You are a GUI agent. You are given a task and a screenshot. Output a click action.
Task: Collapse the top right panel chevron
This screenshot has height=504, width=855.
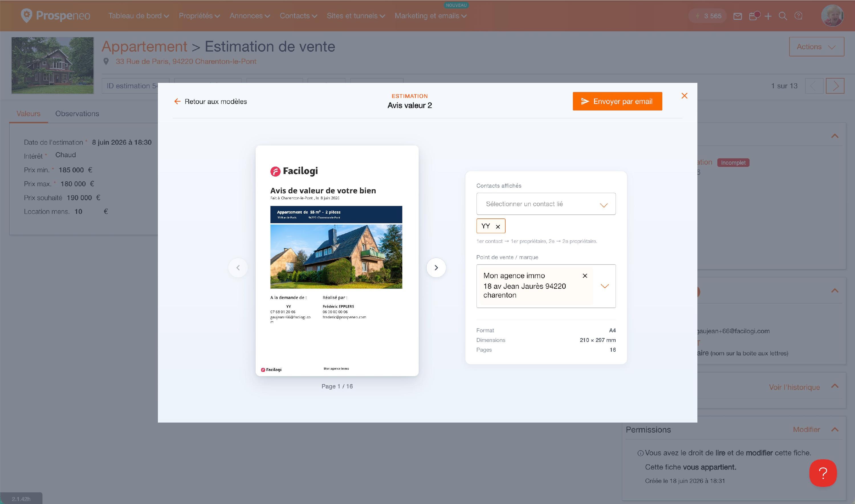tap(834, 136)
